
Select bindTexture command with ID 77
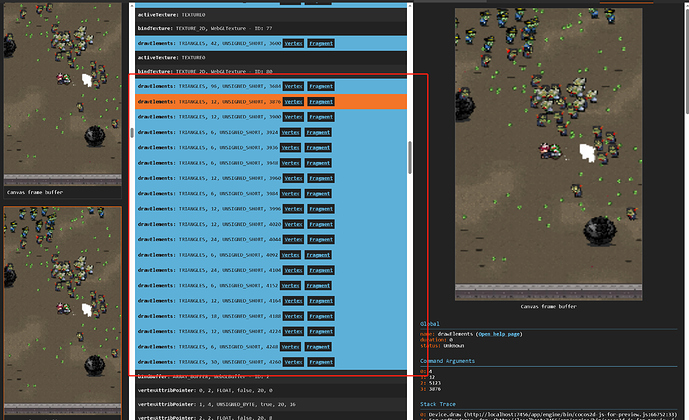coord(271,28)
